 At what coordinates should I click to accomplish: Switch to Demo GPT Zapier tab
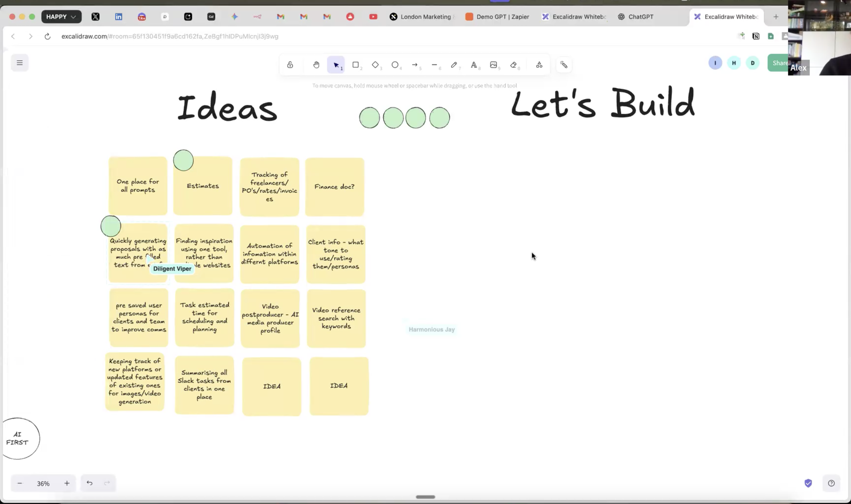point(497,17)
